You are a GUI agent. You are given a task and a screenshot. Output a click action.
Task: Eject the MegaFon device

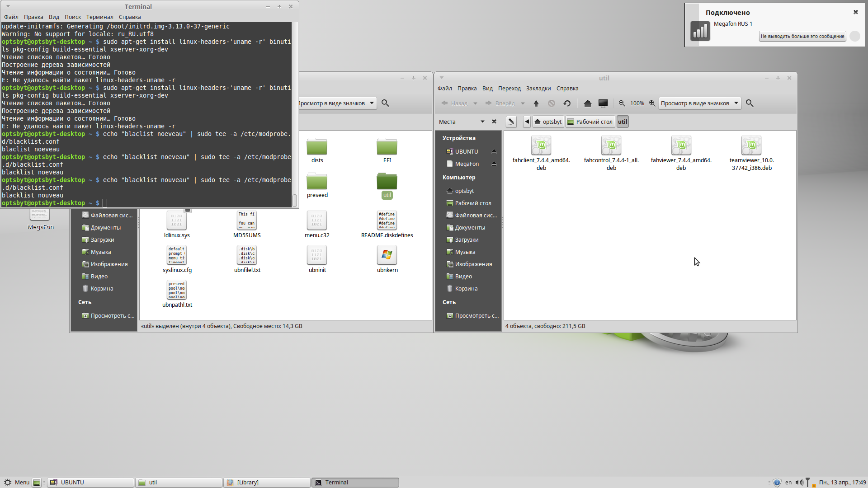(x=494, y=164)
